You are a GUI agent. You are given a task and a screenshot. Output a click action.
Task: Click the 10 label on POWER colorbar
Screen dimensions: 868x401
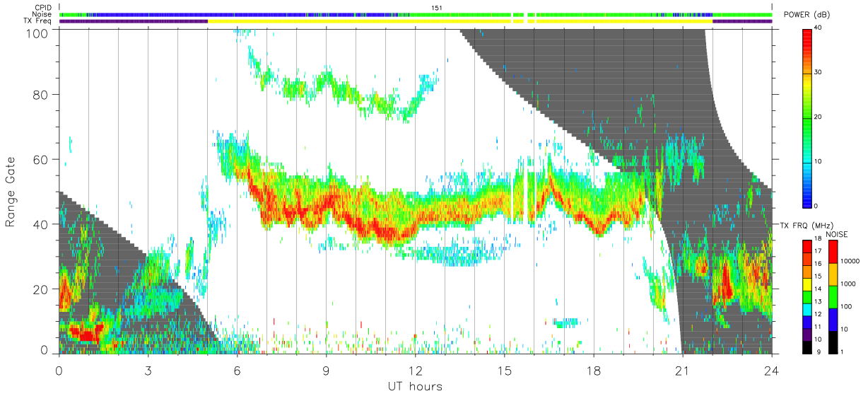click(x=819, y=161)
